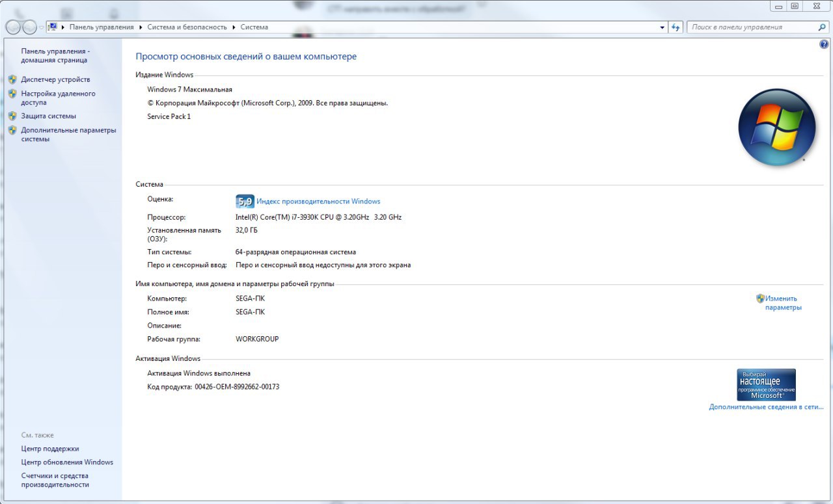Open 'Дополнительные параметры системы' link

click(68, 135)
